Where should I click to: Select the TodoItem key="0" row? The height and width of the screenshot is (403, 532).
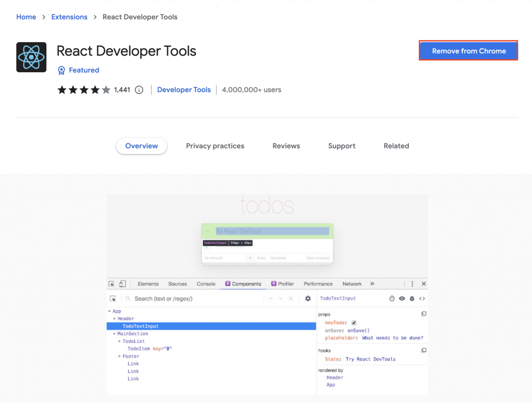coord(150,348)
